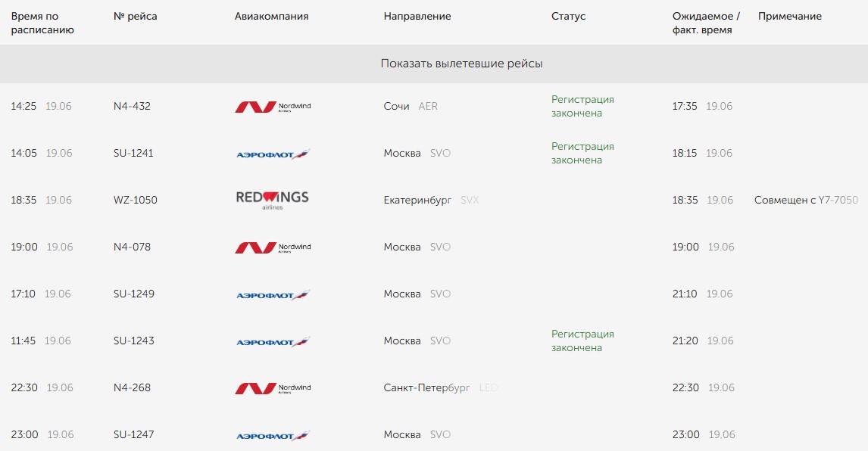Click the Aeroflot logo for flight SU-1241
The image size is (868, 451).
pyautogui.click(x=273, y=154)
